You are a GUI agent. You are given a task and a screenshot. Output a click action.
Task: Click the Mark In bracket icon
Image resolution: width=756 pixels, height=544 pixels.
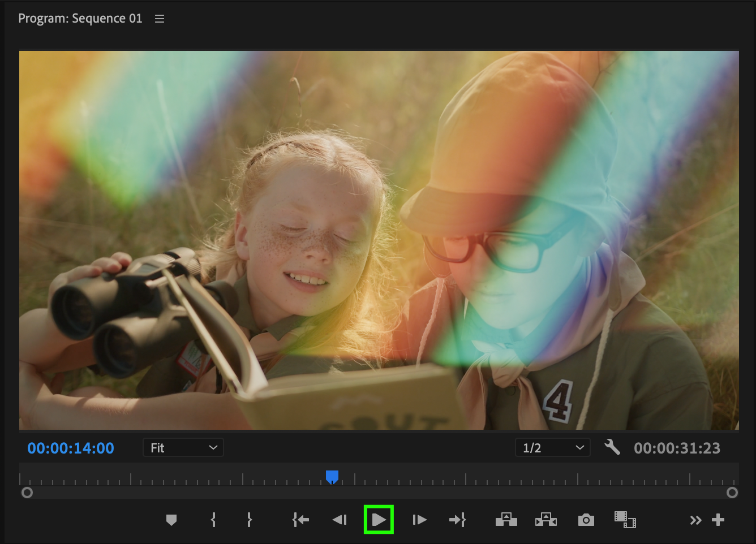(x=213, y=520)
